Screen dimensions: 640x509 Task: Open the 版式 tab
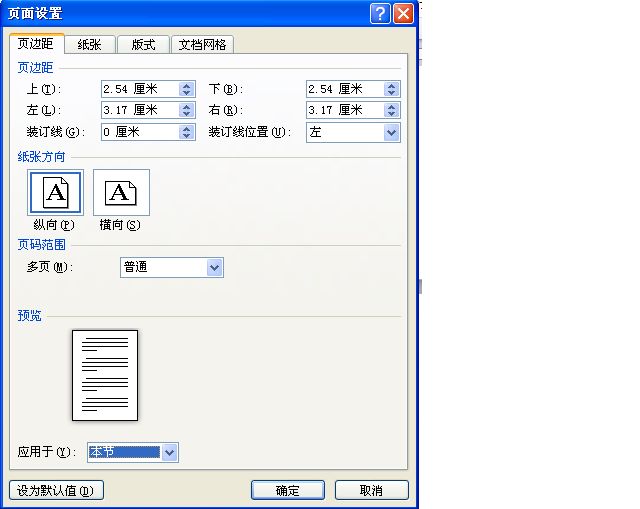click(143, 44)
